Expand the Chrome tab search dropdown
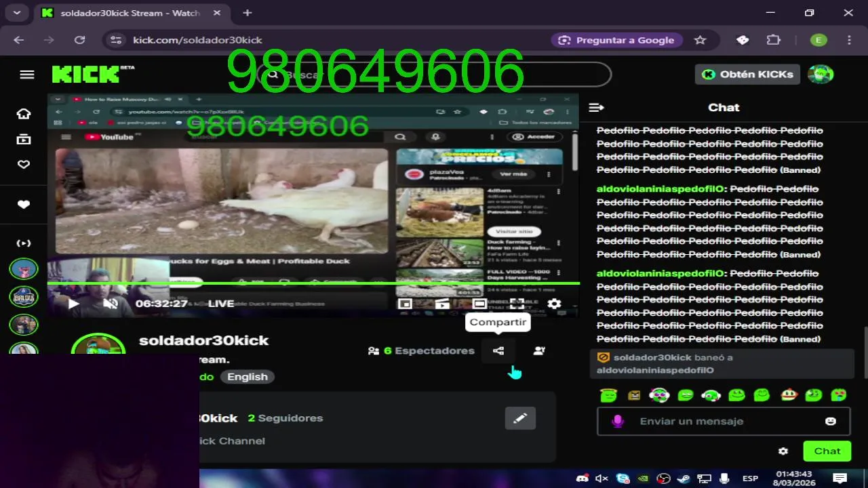This screenshot has height=488, width=868. (16, 12)
